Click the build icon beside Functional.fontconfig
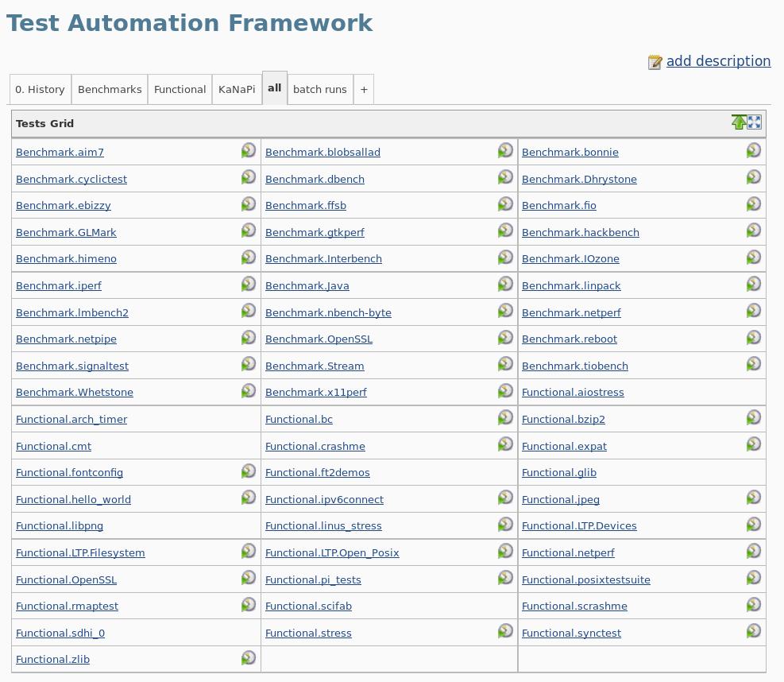 (249, 471)
